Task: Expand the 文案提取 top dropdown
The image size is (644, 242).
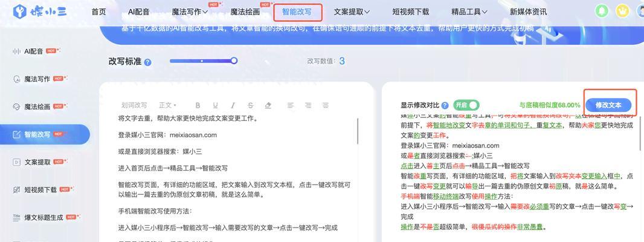Action: point(352,12)
